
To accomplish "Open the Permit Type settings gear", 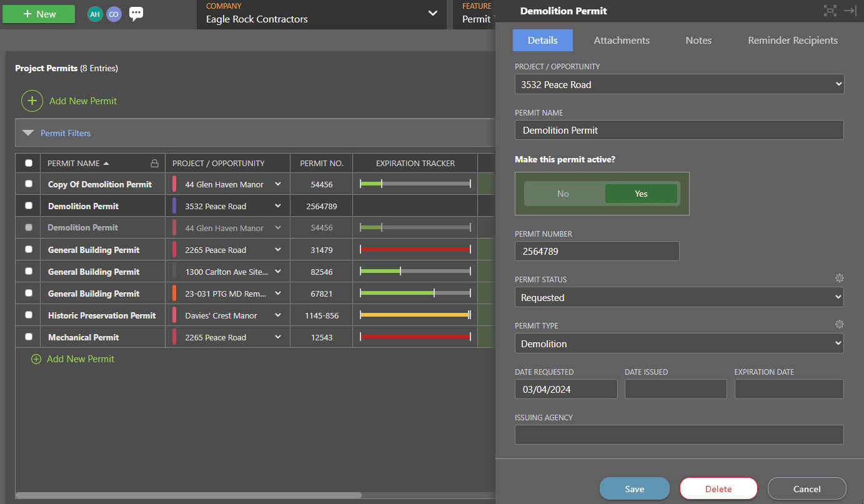I will (x=840, y=324).
